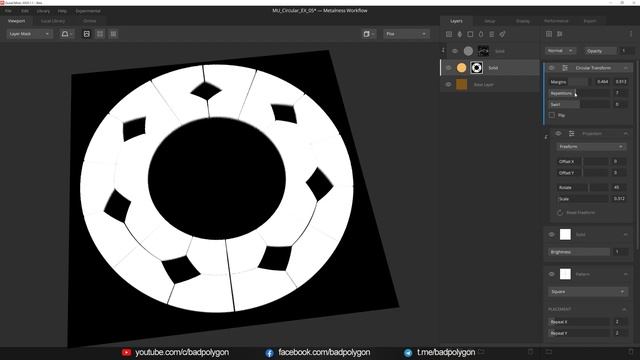Click the 3D model cube icon
The height and width of the screenshot is (360, 640).
click(x=368, y=34)
